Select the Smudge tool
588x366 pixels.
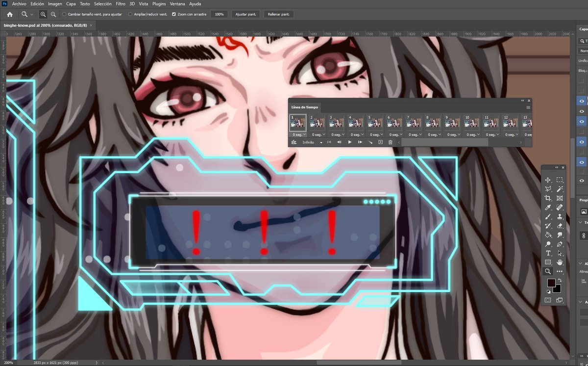pos(560,235)
